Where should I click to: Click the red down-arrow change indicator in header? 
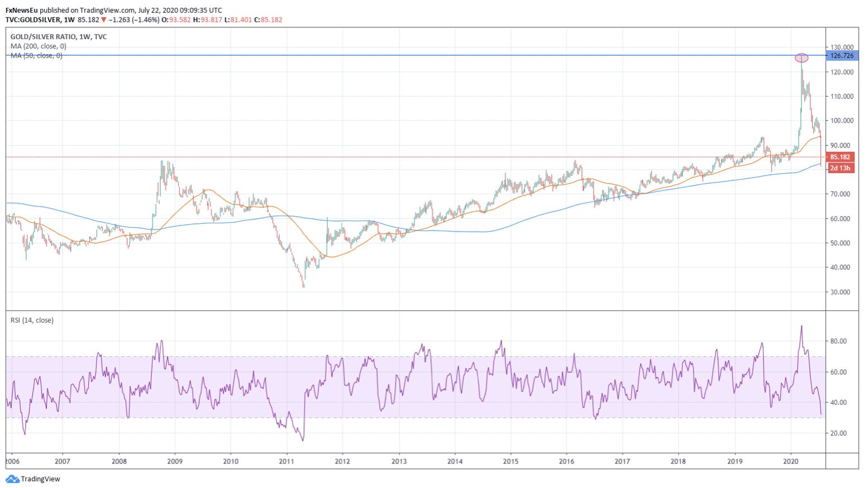click(104, 20)
